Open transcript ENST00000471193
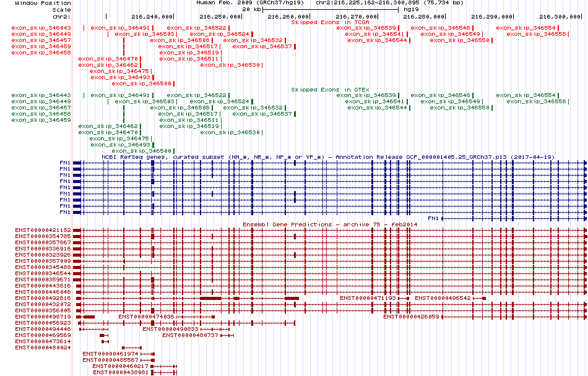 (368, 298)
